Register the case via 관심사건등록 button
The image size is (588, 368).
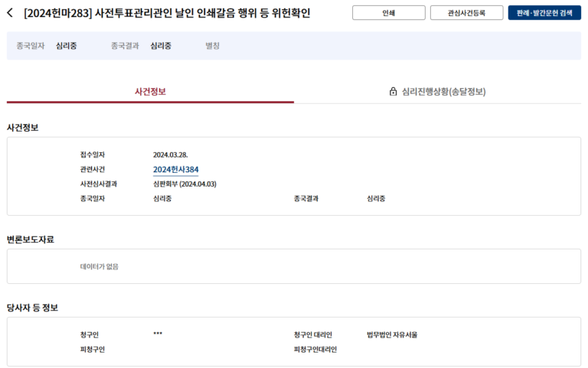pos(466,13)
